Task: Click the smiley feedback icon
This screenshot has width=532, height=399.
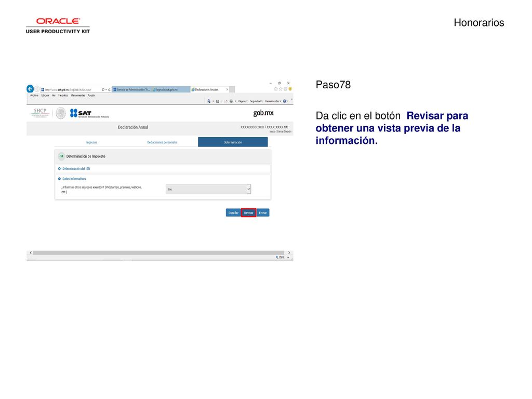Action: click(x=290, y=89)
